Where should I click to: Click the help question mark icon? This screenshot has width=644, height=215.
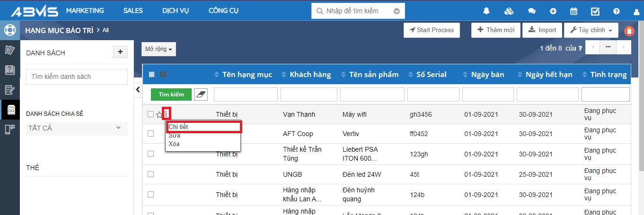pos(617,11)
